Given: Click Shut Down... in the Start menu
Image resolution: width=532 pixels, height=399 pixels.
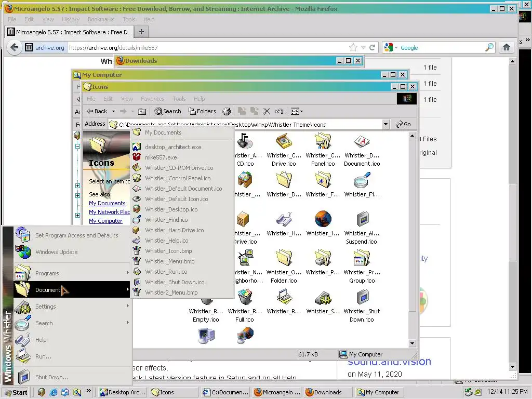Looking at the screenshot, I should pos(72,377).
